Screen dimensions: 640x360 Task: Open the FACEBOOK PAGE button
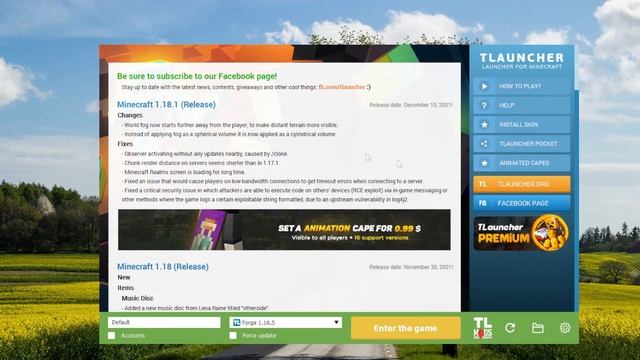(x=522, y=203)
